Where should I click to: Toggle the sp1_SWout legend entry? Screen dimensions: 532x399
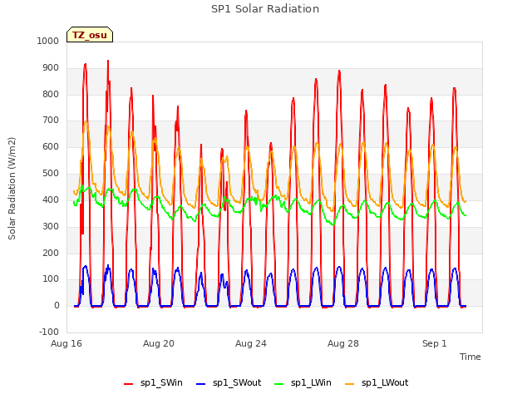click(229, 383)
